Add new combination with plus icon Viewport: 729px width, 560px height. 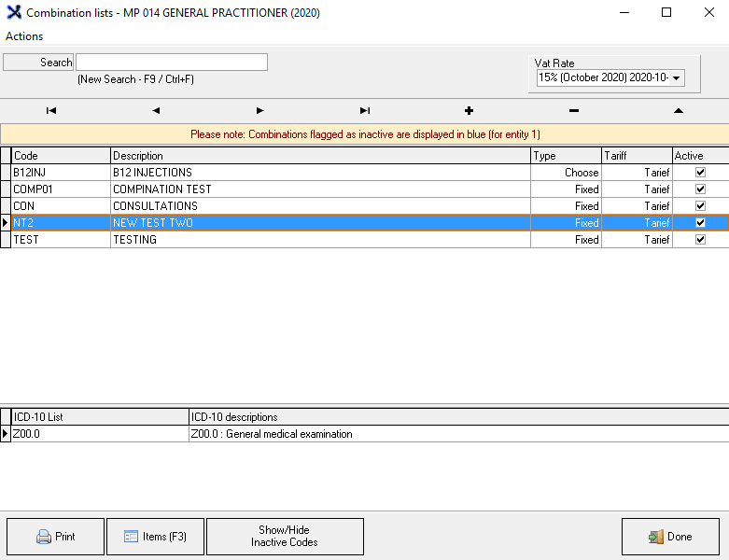tap(469, 110)
